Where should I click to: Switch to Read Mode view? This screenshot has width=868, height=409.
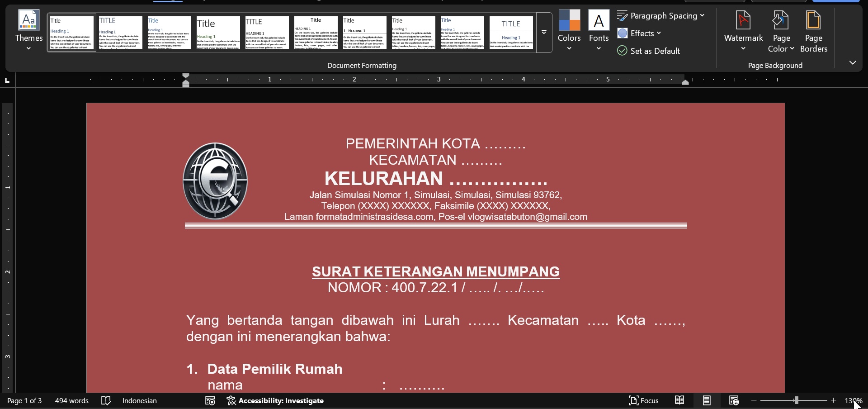point(679,400)
